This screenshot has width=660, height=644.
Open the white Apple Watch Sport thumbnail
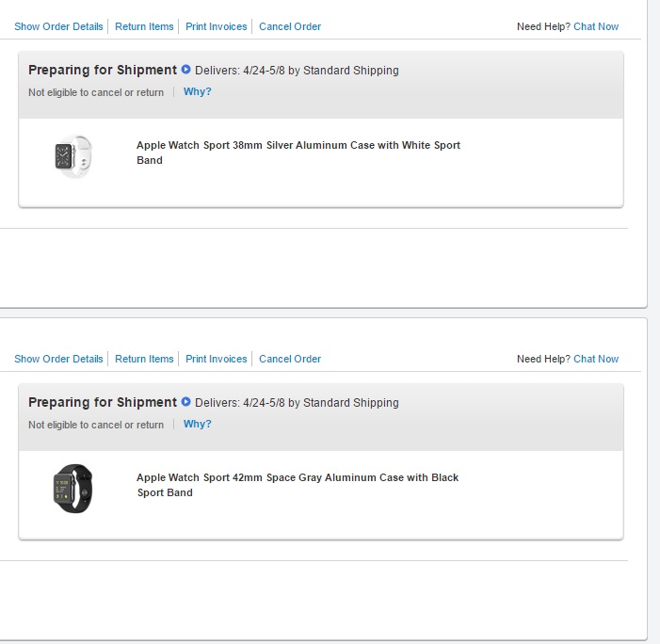click(x=73, y=156)
